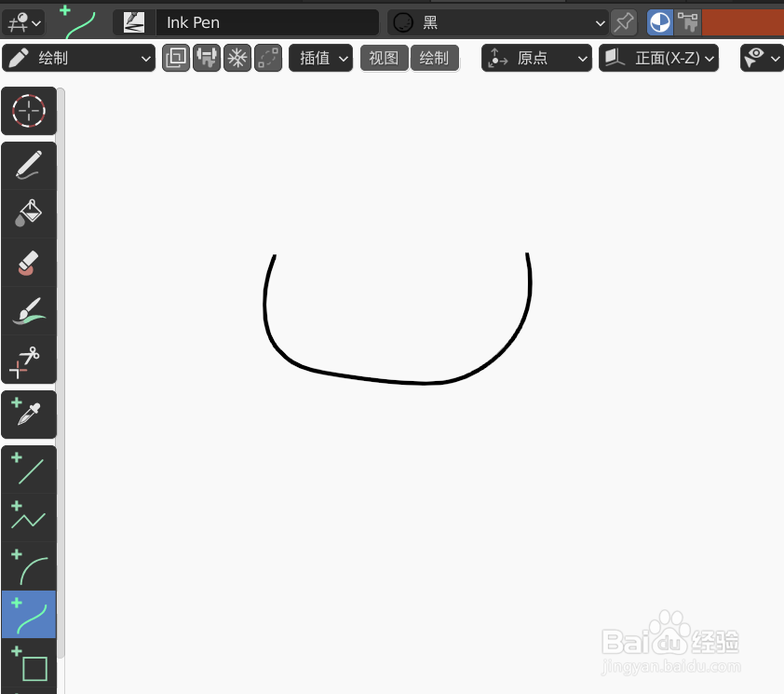The width and height of the screenshot is (784, 694).
Task: Select the Eyedropper tool
Action: [28, 414]
